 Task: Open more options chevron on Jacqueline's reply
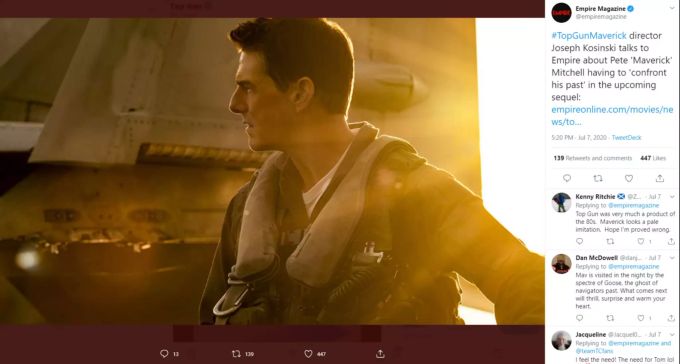672,334
